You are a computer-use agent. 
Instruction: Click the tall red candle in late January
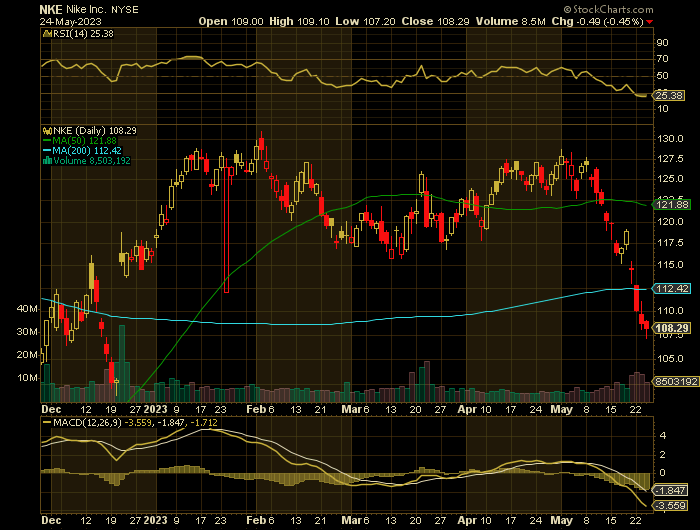pyautogui.click(x=226, y=230)
